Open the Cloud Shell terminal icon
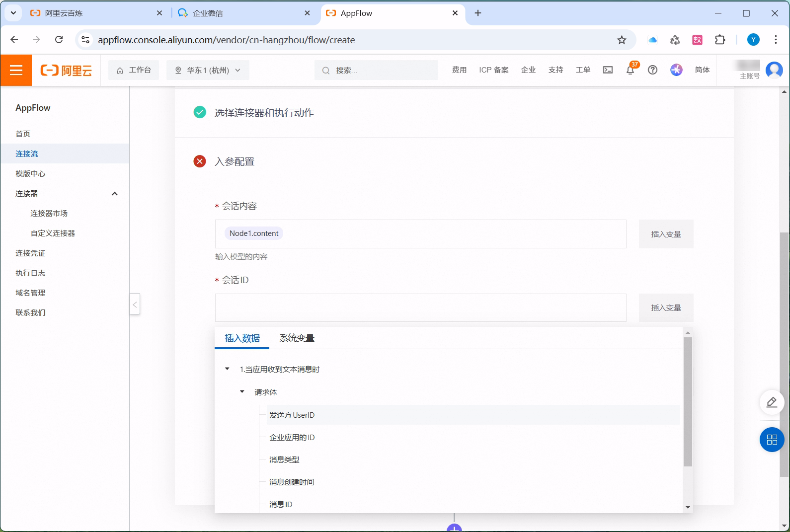The image size is (790, 532). (608, 70)
